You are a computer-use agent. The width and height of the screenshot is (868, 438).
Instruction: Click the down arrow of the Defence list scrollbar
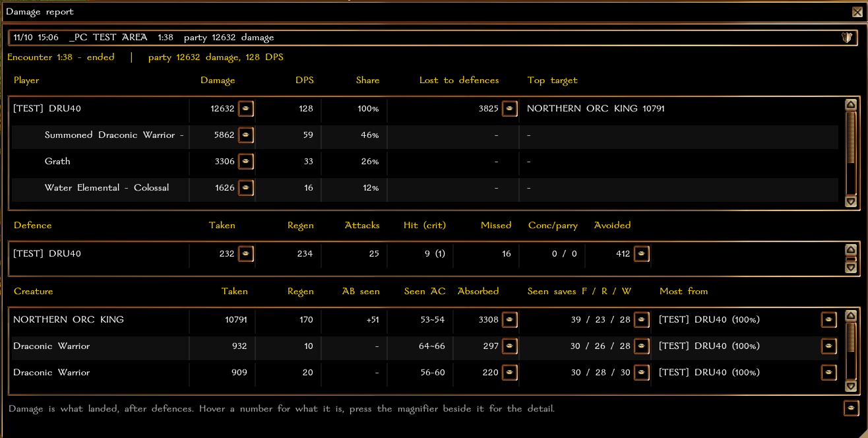[x=851, y=268]
